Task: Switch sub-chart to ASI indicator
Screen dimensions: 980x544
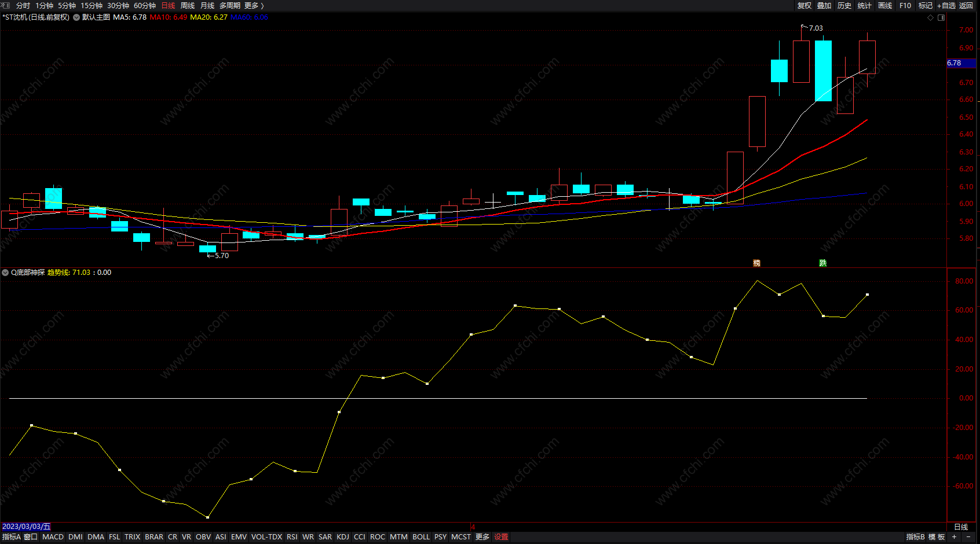Action: tap(221, 537)
